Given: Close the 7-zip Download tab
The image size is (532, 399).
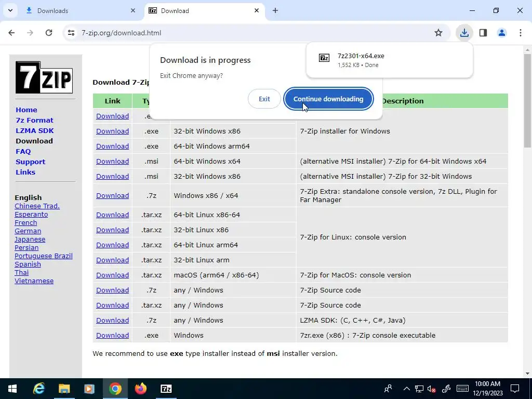Looking at the screenshot, I should point(257,10).
